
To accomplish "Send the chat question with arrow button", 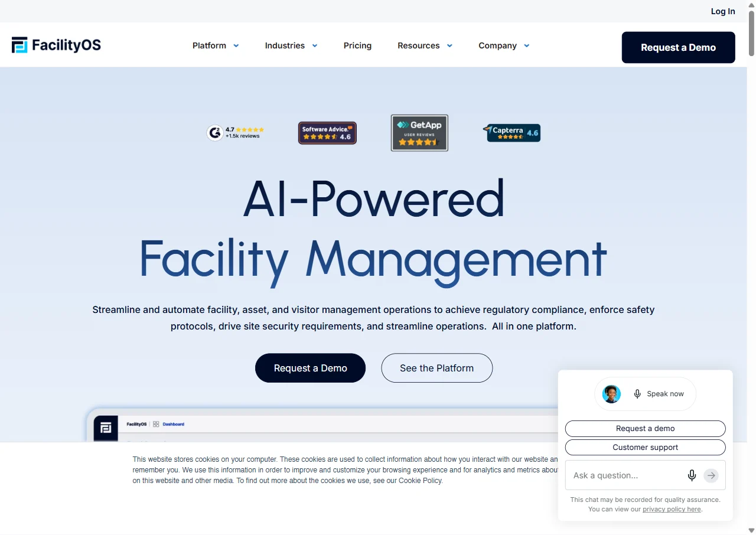I will point(711,475).
